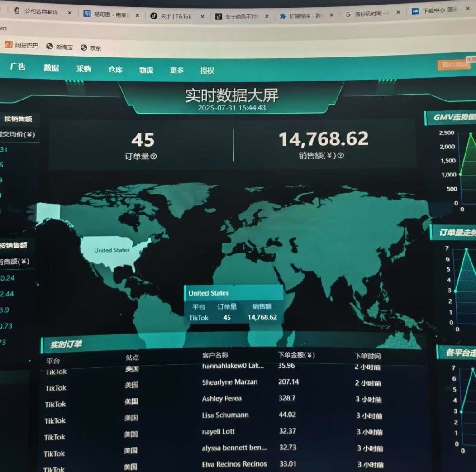Image resolution: width=476 pixels, height=472 pixels.
Task: Click the United States tooltip header
Action: coord(234,293)
